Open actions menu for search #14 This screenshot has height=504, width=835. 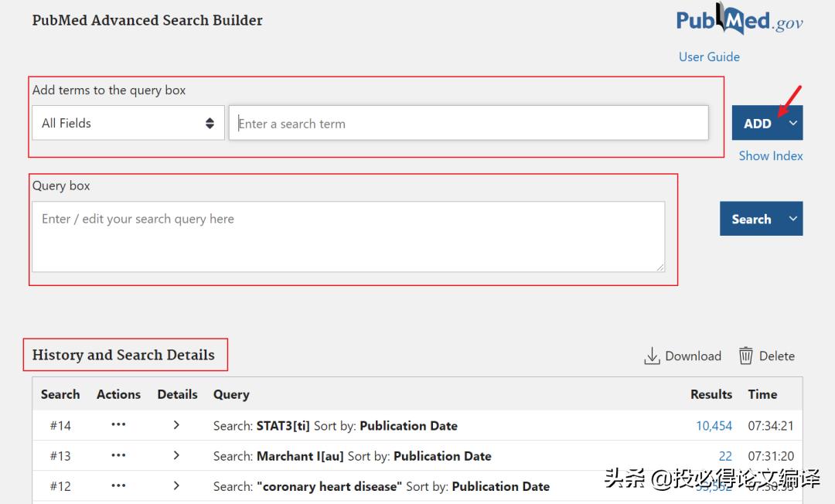(118, 425)
